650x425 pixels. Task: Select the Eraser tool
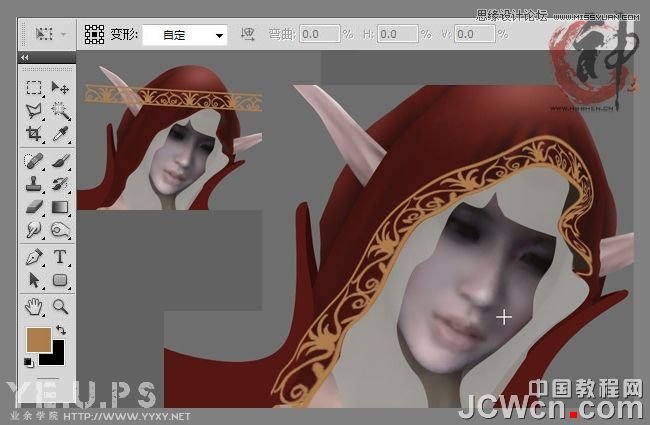[34, 206]
